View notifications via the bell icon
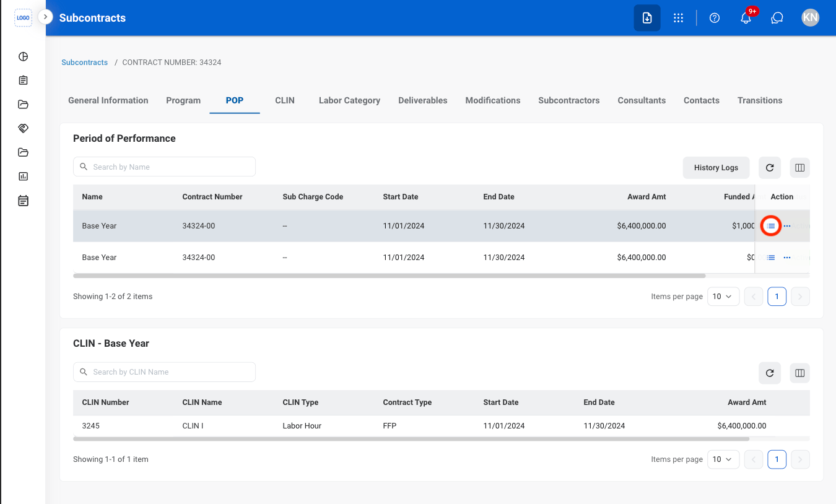Screen dimensions: 836x504 click(746, 18)
